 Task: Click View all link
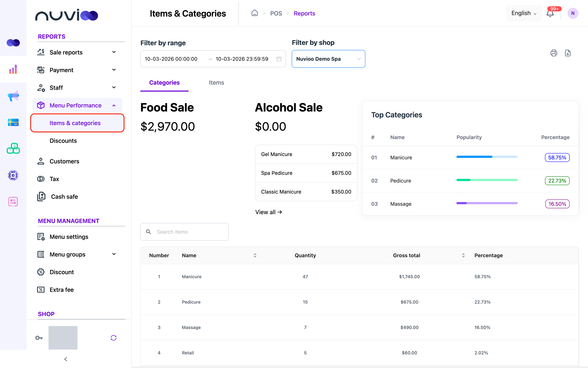coord(268,212)
